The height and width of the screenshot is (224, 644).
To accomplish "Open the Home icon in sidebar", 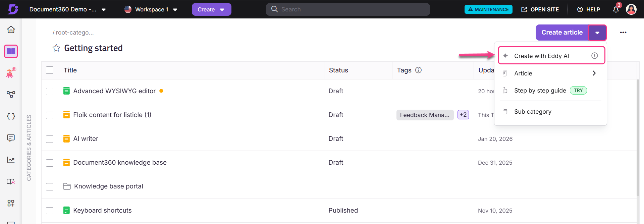I will (x=11, y=30).
